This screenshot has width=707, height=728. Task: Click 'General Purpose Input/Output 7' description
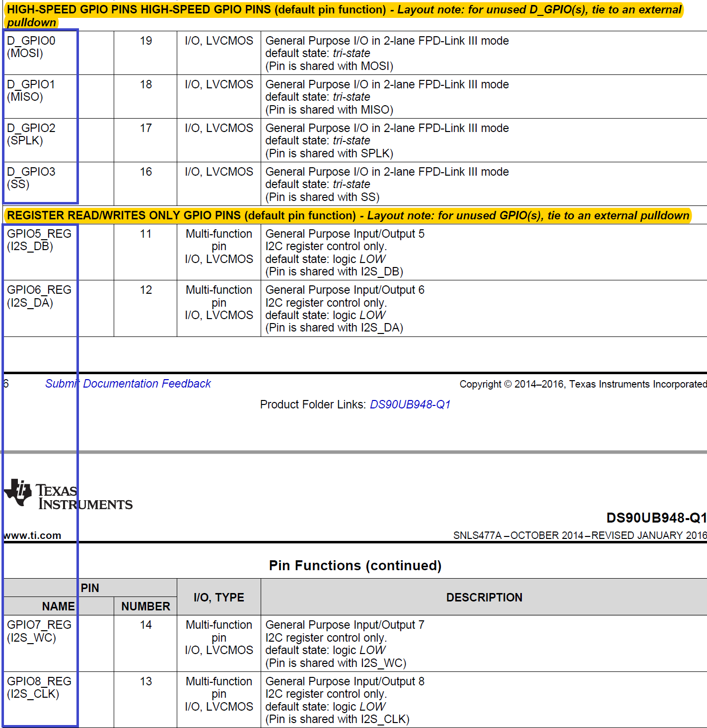tap(345, 625)
